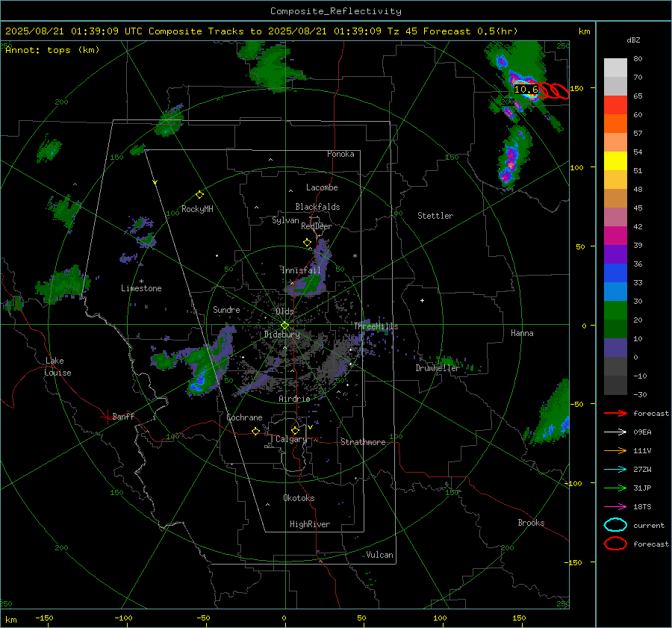The image size is (672, 628).
Task: Click the Lake Louise label
Action: [x=57, y=367]
